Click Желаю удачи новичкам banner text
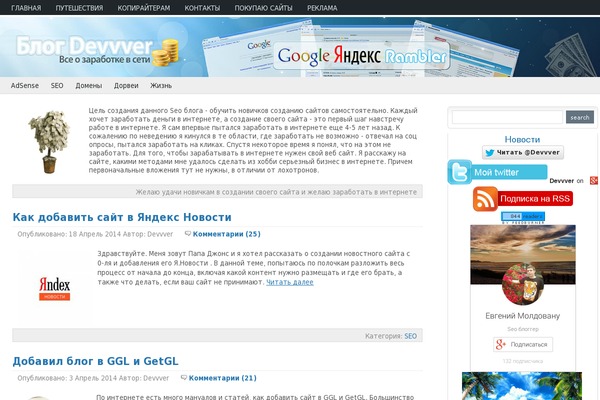The width and height of the screenshot is (600, 400). click(276, 192)
